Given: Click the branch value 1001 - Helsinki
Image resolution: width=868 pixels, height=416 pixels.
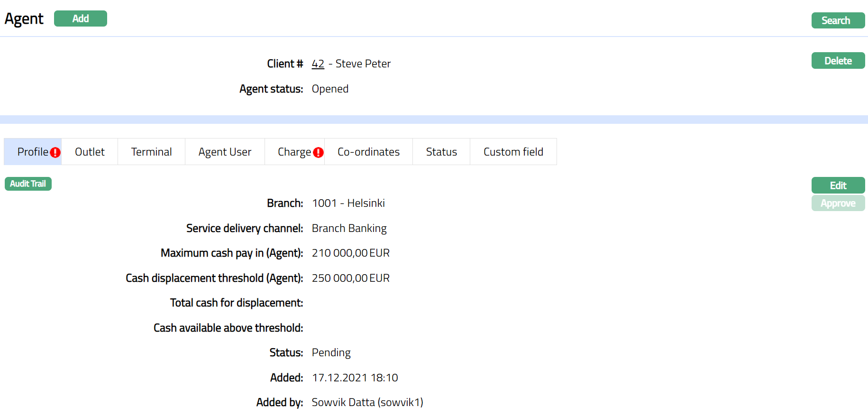Looking at the screenshot, I should pos(348,203).
